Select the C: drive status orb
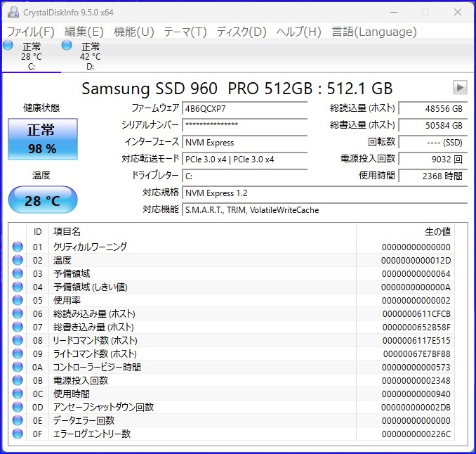The height and width of the screenshot is (454, 476). coord(8,46)
